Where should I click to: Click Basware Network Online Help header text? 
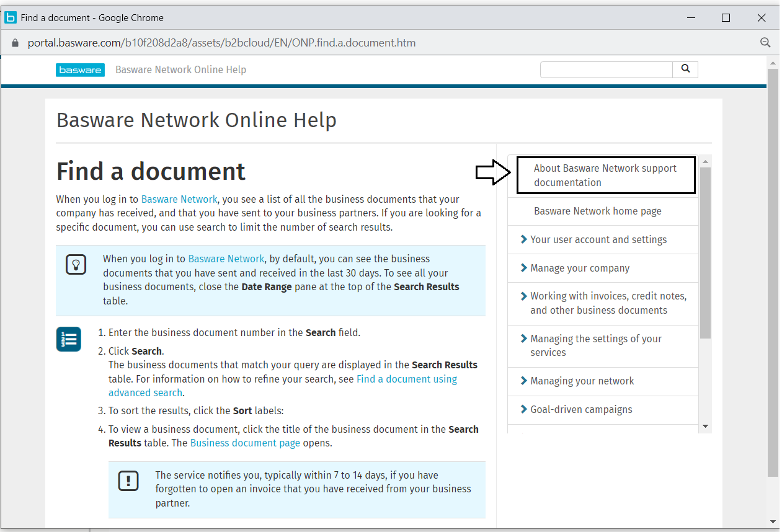(x=180, y=70)
